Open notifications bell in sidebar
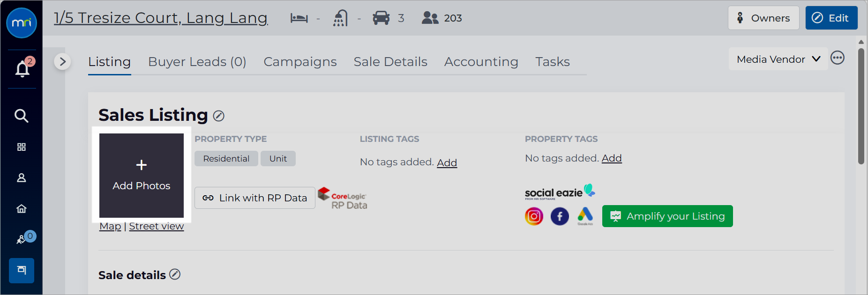 click(22, 69)
